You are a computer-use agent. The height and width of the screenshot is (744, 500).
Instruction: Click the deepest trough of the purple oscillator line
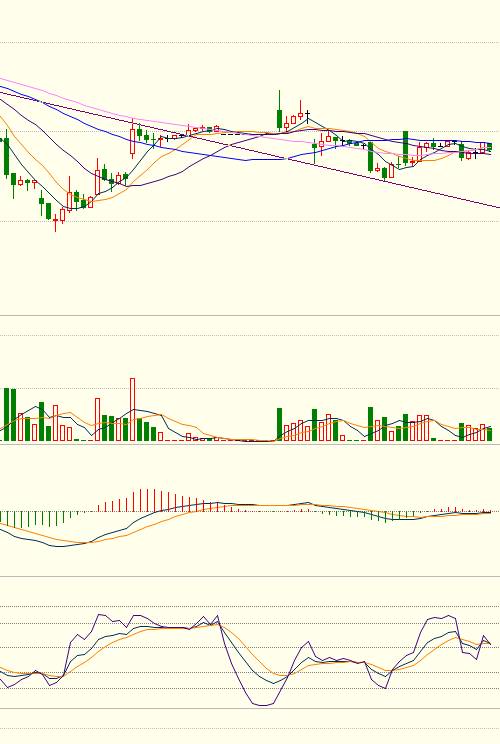pos(262,705)
